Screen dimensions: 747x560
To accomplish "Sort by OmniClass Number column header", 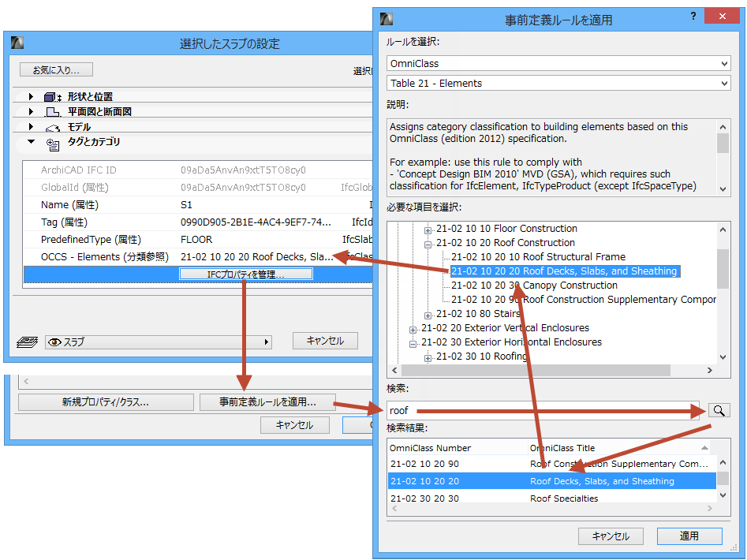I will pos(458,448).
